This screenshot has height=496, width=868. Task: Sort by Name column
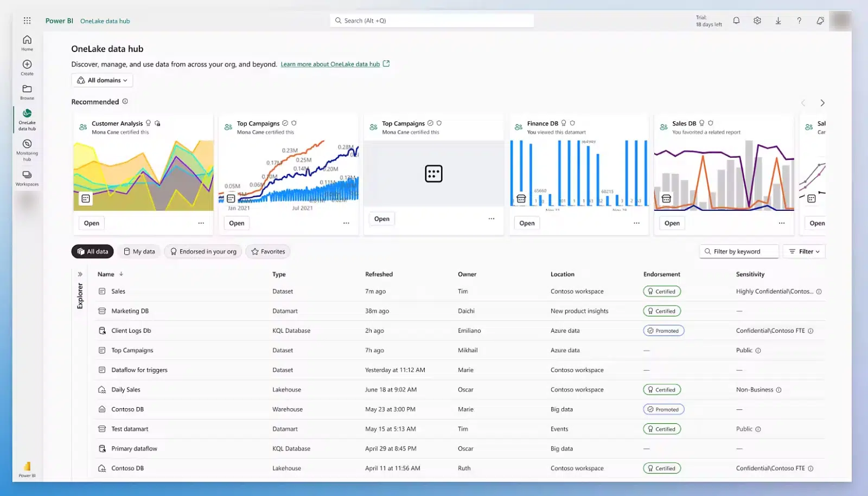coord(110,274)
